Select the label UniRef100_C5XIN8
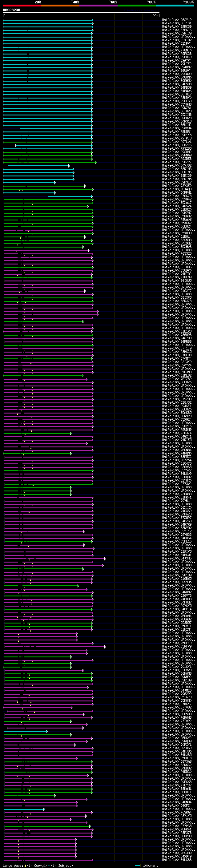 pyautogui.click(x=177, y=115)
